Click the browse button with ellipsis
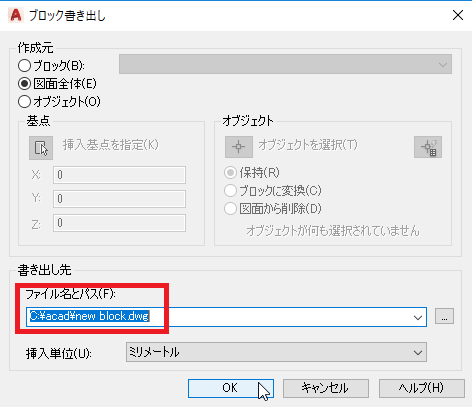This screenshot has height=407, width=472. tap(444, 316)
